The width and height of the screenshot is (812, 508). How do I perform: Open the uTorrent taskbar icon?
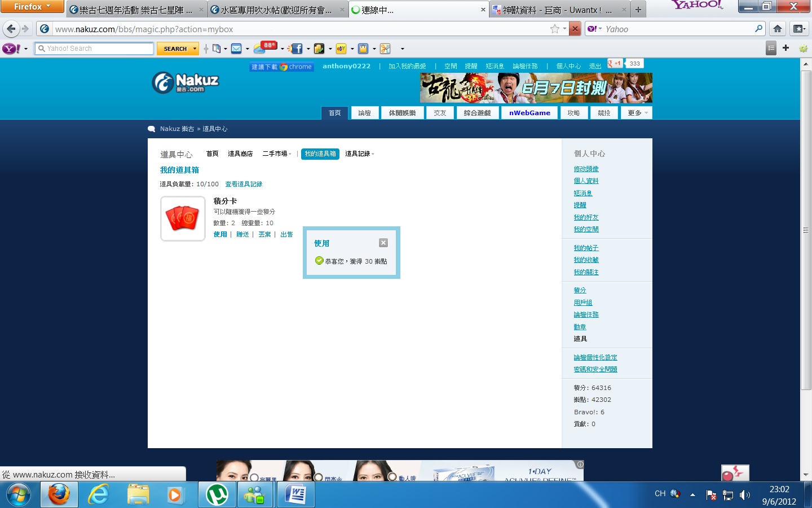217,495
